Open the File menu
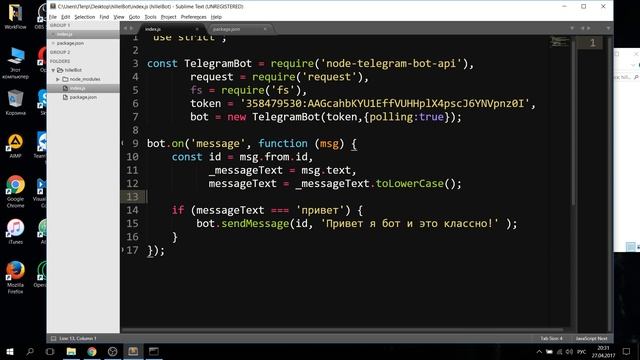Screen dimensions: 640x360 coord(53,17)
